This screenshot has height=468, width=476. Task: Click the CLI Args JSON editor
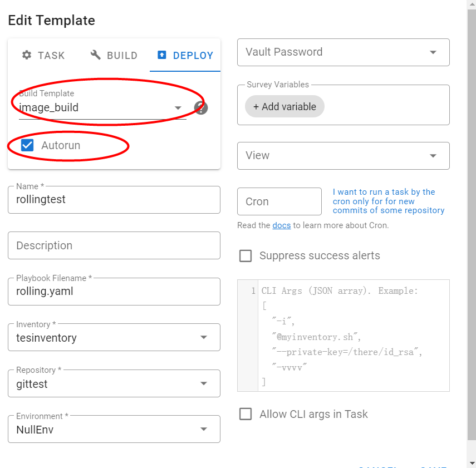[353, 335]
